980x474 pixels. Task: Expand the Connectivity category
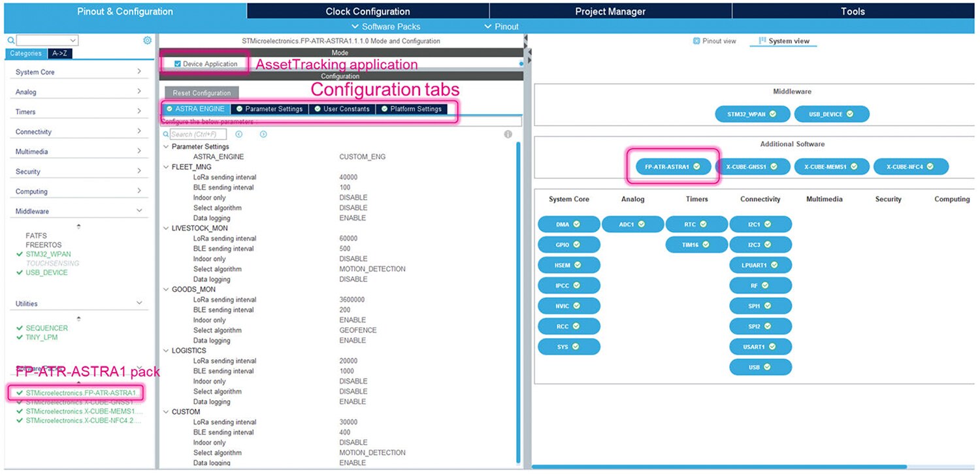pos(78,132)
